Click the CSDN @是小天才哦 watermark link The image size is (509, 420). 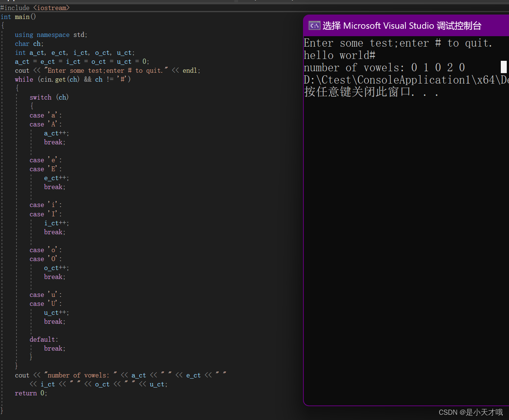(x=470, y=412)
